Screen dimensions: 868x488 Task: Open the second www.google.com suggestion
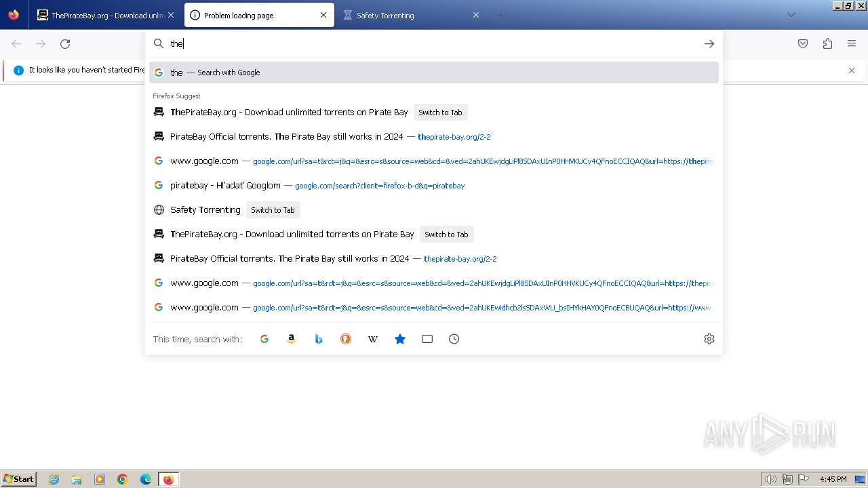434,283
